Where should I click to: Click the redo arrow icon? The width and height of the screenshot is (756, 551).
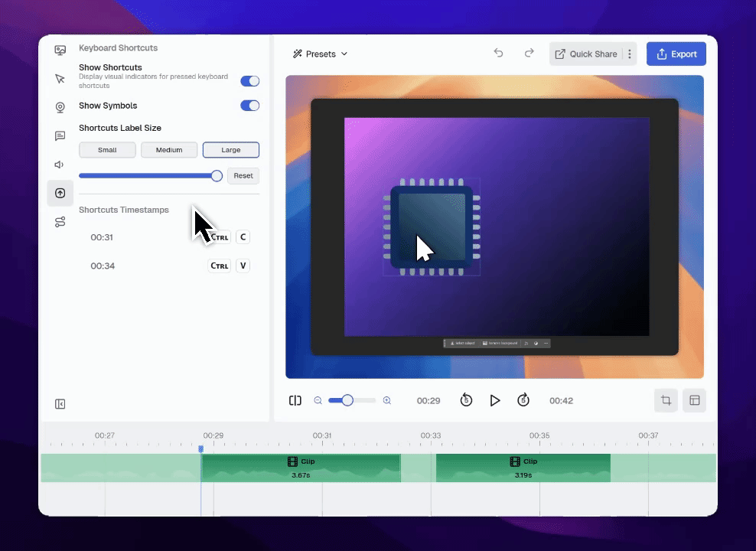(x=529, y=53)
